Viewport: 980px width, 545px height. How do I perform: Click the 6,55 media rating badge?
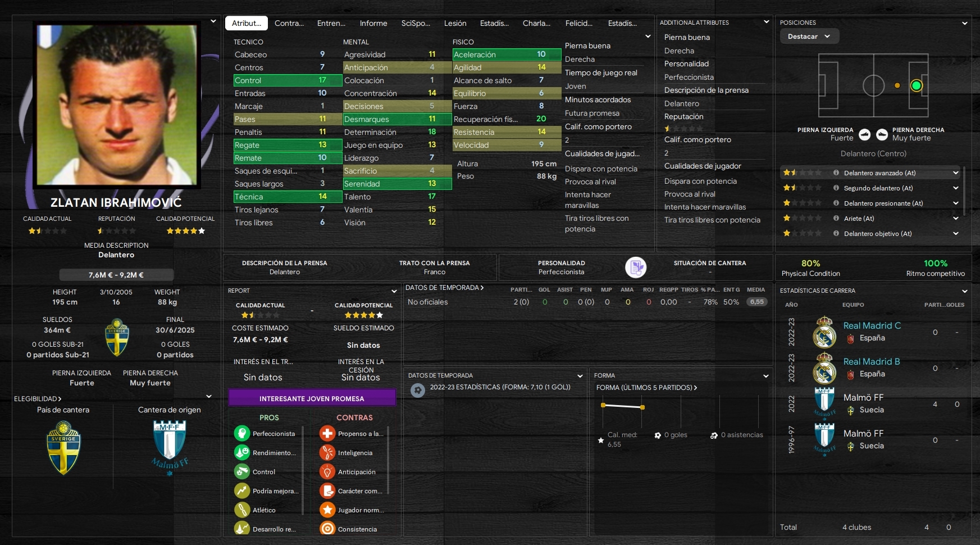[757, 302]
